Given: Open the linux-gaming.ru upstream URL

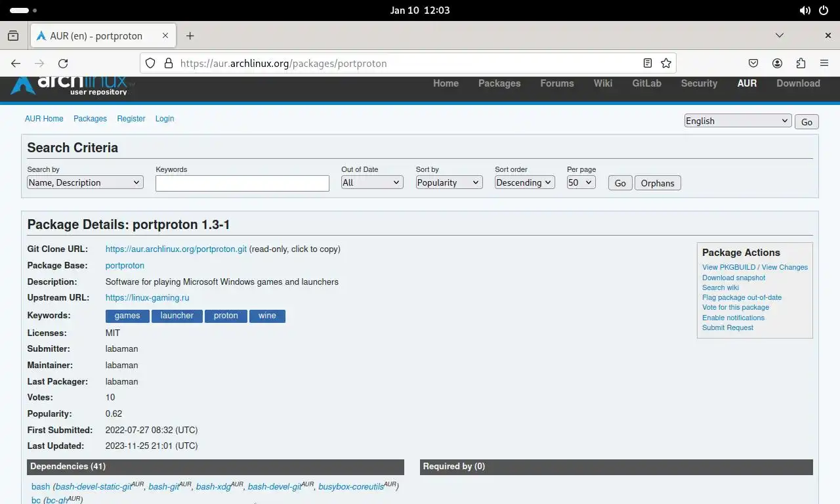Looking at the screenshot, I should click(x=147, y=298).
